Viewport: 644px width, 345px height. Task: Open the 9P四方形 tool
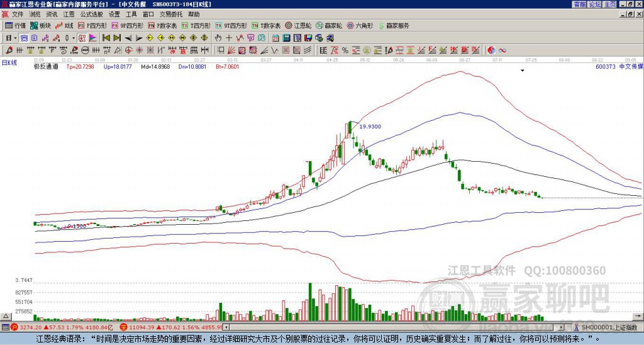click(128, 25)
